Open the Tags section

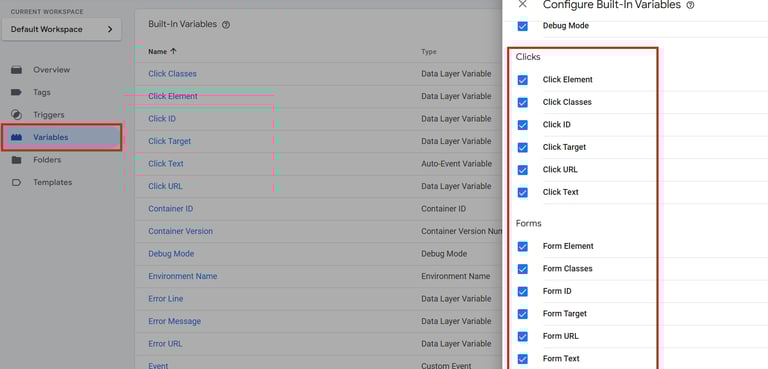[x=42, y=92]
